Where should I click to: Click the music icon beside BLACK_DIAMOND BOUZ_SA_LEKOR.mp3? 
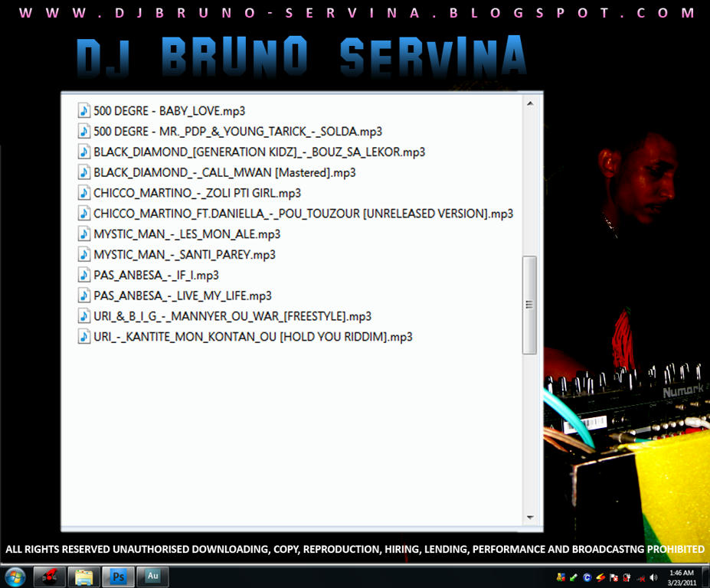(x=83, y=152)
